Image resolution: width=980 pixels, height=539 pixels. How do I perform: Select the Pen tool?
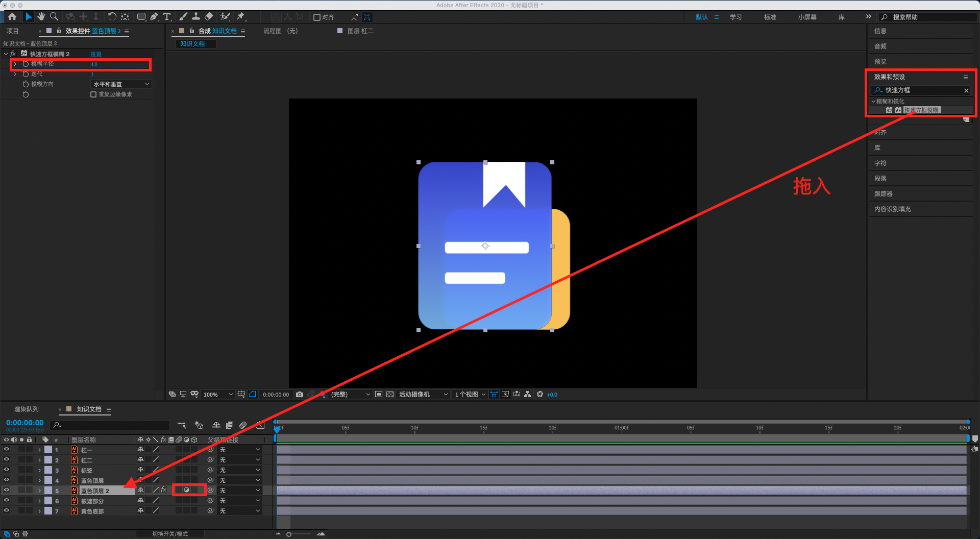point(154,17)
